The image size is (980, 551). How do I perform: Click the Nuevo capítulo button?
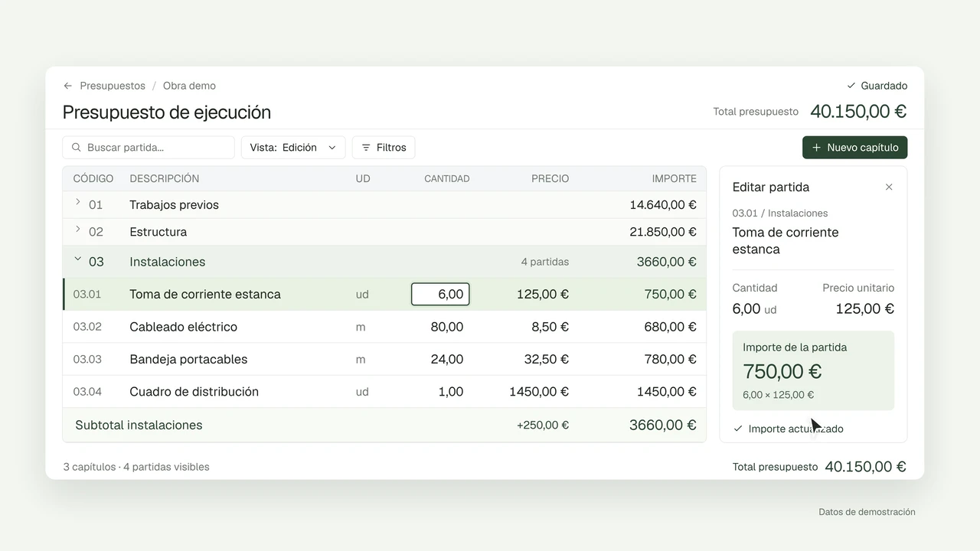pos(854,148)
